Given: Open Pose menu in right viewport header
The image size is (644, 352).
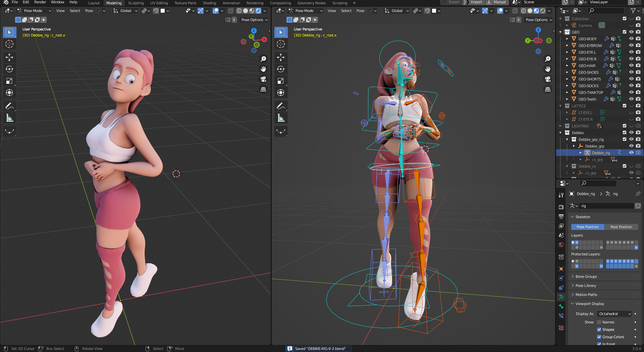Looking at the screenshot, I should tap(360, 11).
